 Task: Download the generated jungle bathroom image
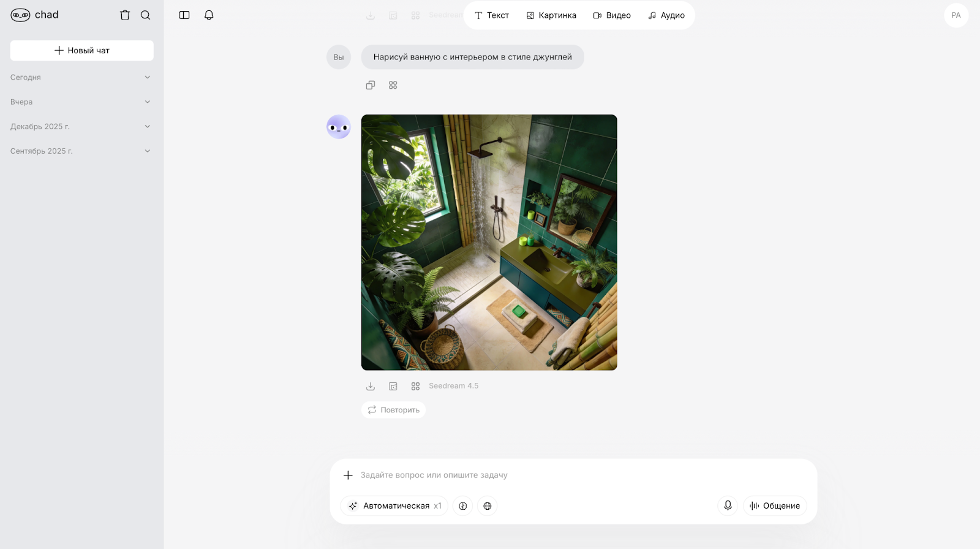pos(371,386)
